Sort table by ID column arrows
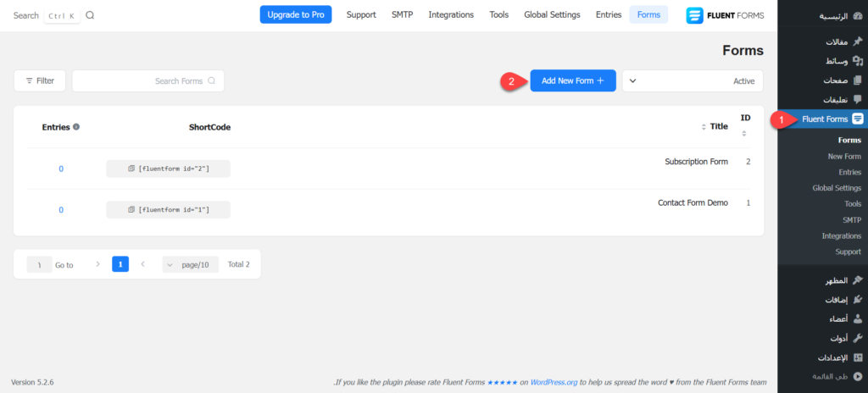This screenshot has height=393, width=868. tap(744, 133)
